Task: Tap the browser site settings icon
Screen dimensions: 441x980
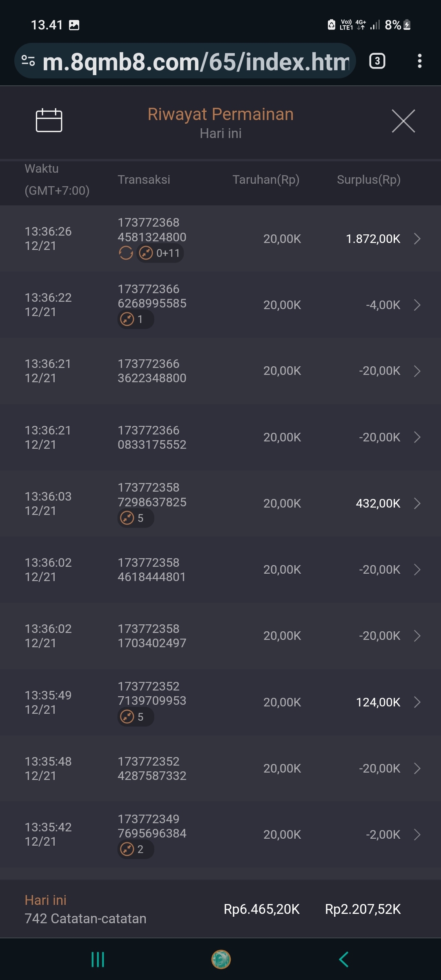Action: 28,61
